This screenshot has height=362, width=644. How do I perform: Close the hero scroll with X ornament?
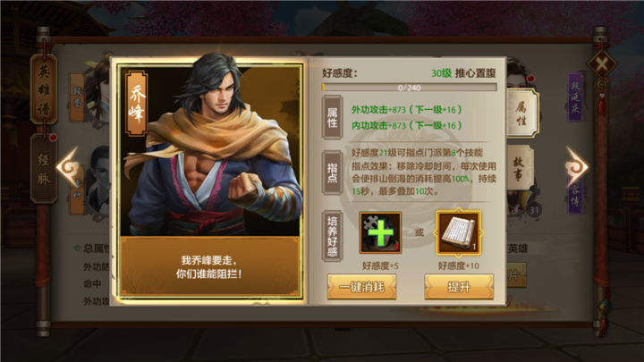coord(601,64)
